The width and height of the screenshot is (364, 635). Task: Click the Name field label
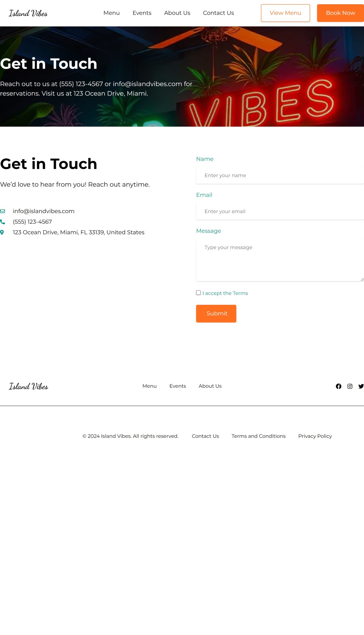[x=205, y=159]
